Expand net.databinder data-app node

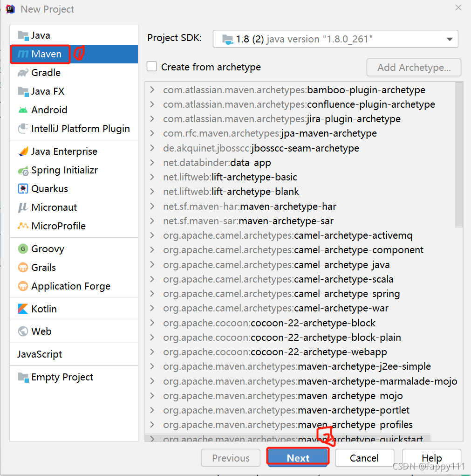[x=152, y=163]
